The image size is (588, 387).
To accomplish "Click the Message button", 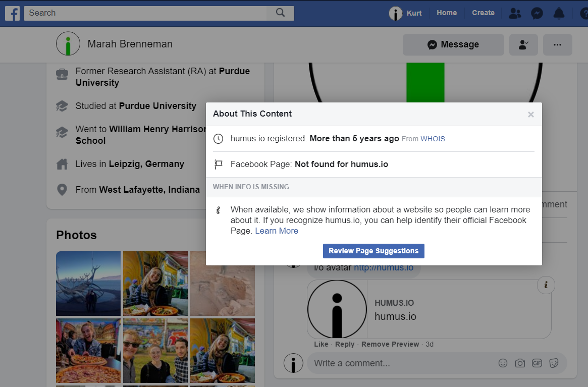I will coord(453,44).
